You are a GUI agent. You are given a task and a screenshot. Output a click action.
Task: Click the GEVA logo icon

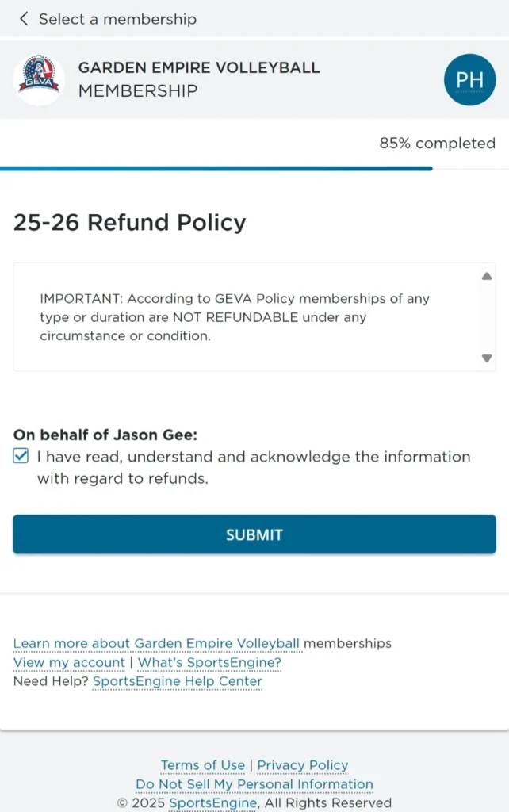(39, 79)
